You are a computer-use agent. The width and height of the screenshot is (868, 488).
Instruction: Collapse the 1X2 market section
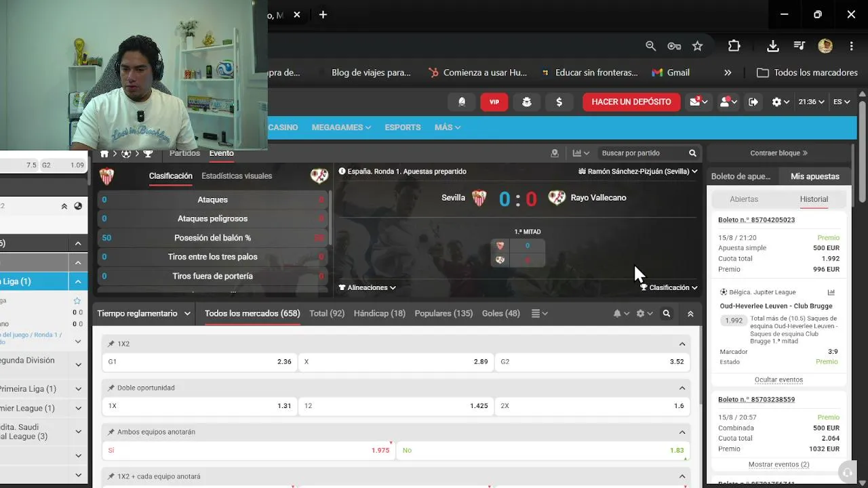pos(682,344)
